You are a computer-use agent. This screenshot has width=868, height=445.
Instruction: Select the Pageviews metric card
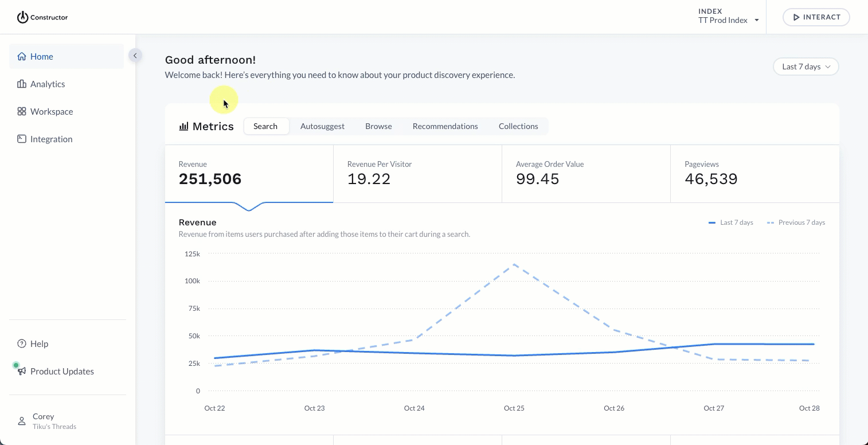pyautogui.click(x=754, y=174)
